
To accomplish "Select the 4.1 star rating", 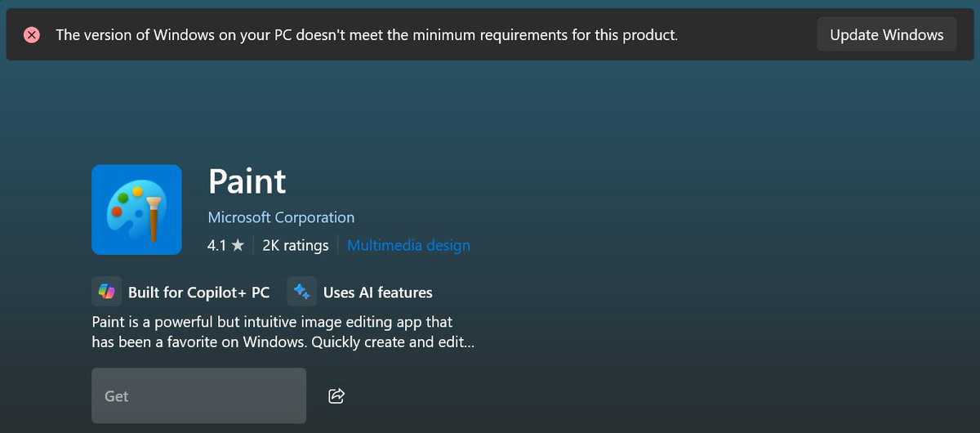I will point(226,245).
